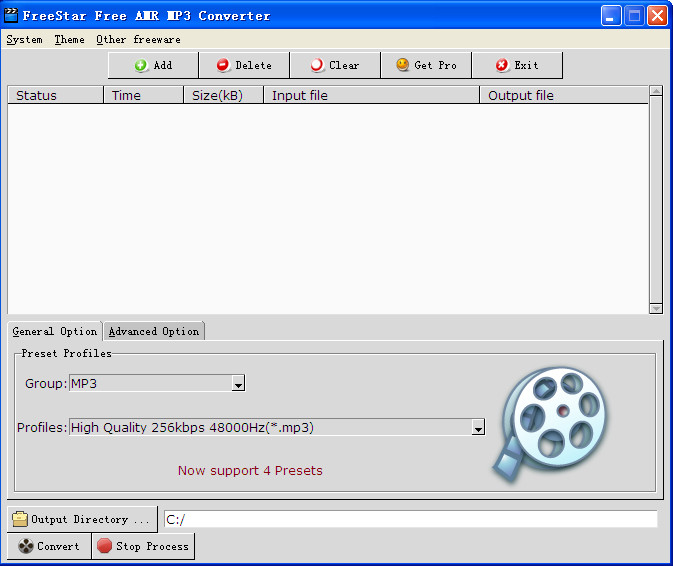Click the Now support 4 Presets text
673x566 pixels.
coord(250,470)
